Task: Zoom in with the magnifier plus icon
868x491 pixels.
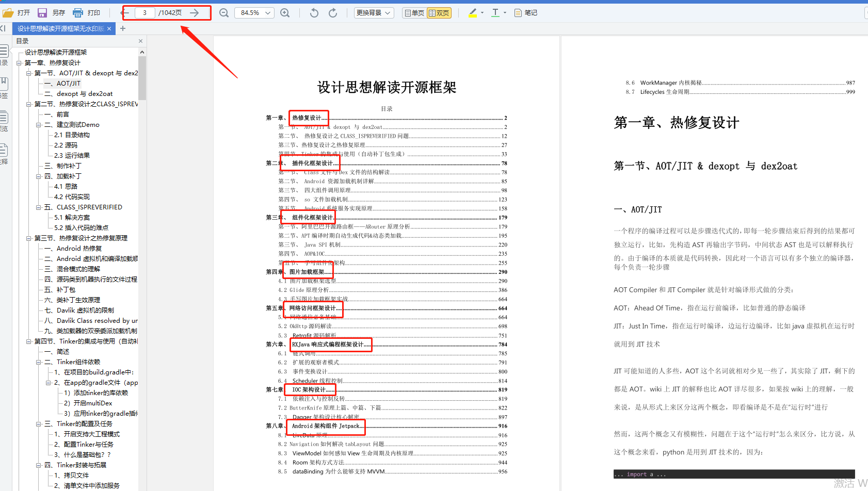Action: pos(285,12)
